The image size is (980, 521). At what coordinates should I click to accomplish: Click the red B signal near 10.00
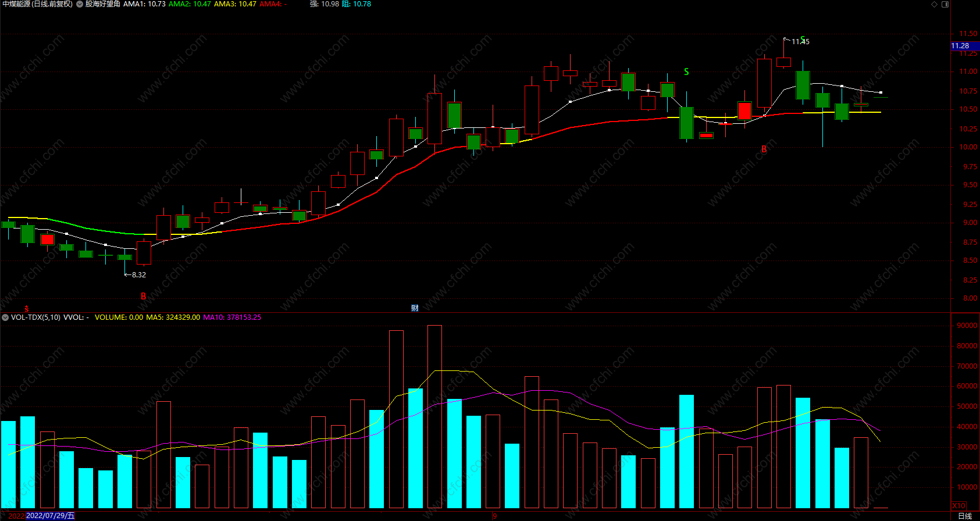point(764,149)
